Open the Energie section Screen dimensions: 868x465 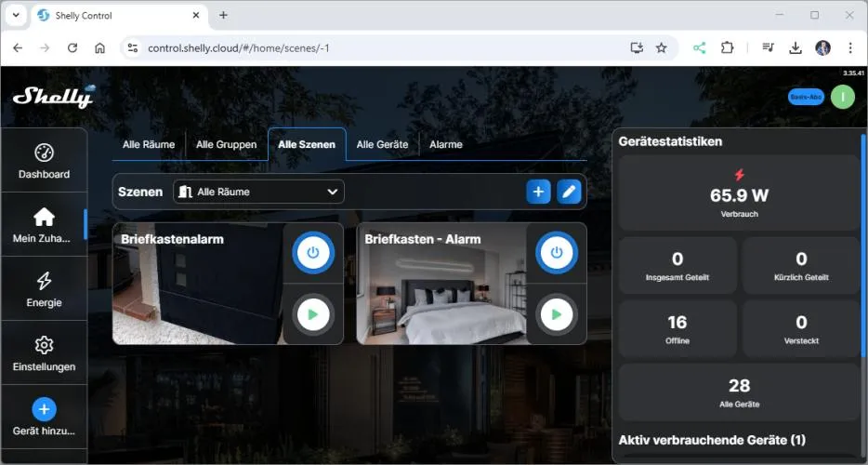44,289
